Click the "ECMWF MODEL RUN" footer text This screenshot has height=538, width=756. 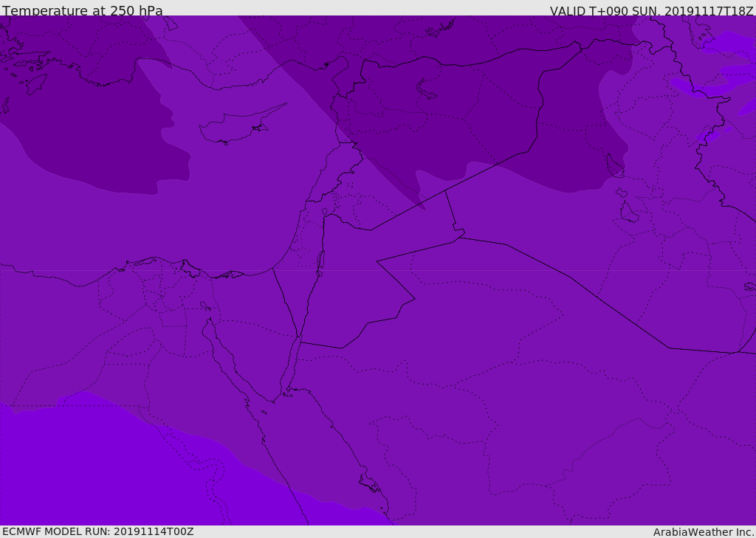pyautogui.click(x=97, y=531)
